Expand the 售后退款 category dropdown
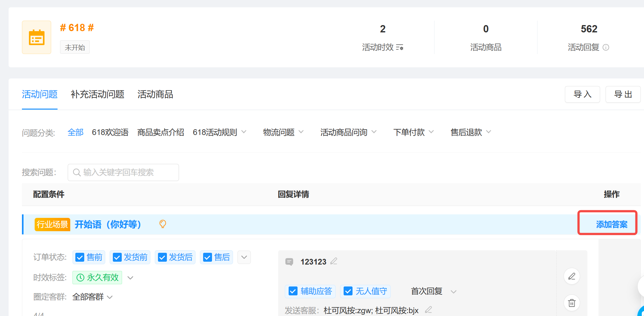Image resolution: width=644 pixels, height=316 pixels. tap(489, 132)
